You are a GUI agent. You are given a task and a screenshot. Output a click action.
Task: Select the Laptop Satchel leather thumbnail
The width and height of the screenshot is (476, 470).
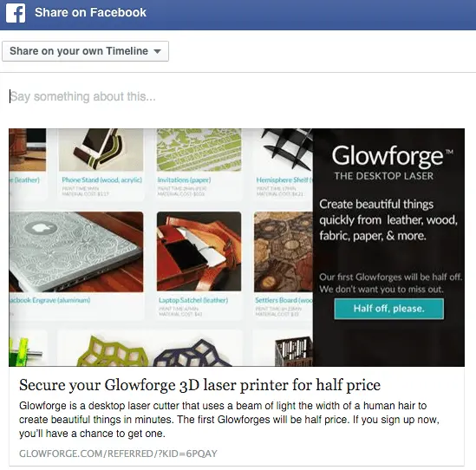[x=199, y=251]
